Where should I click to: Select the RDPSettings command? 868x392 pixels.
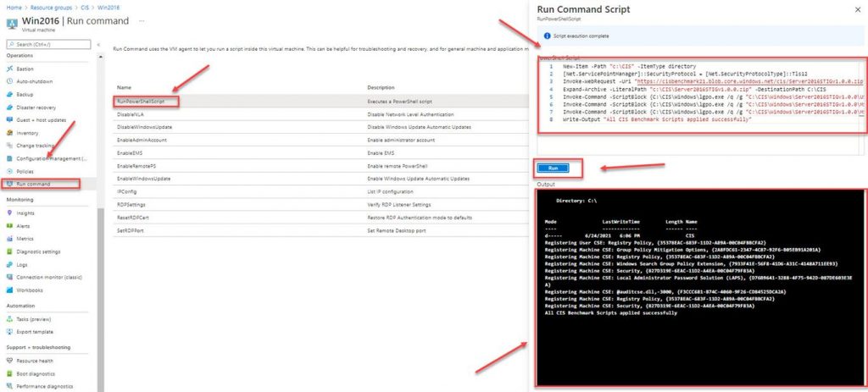click(x=130, y=205)
